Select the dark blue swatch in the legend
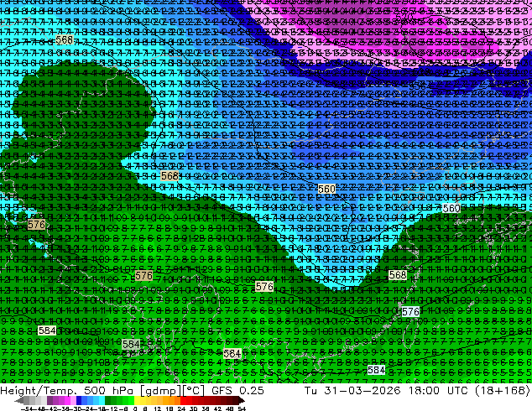The width and height of the screenshot is (532, 411). point(79,401)
